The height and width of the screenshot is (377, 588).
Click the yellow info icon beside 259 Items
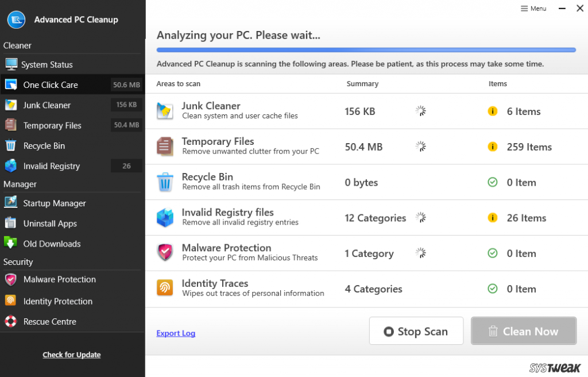[492, 147]
